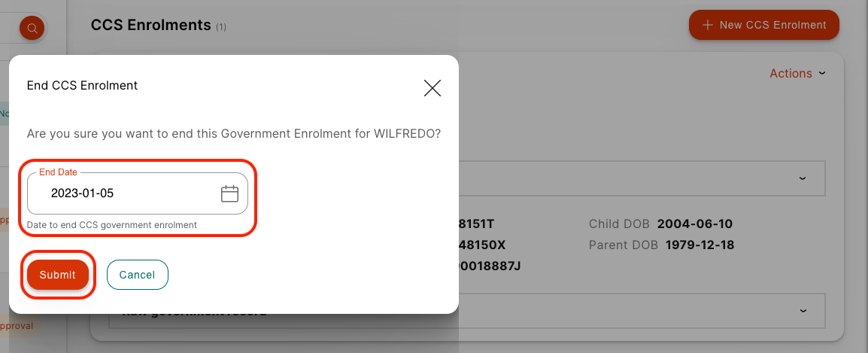Open the calendar date picker icon

pyautogui.click(x=229, y=193)
